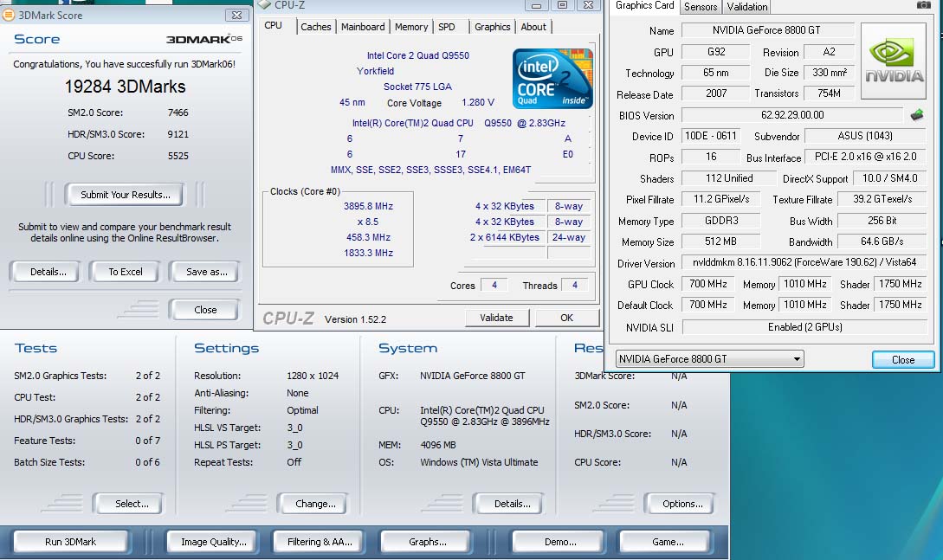943x560 pixels.
Task: Click the BIOS save chip icon in GPU-Z
Action: [x=917, y=114]
